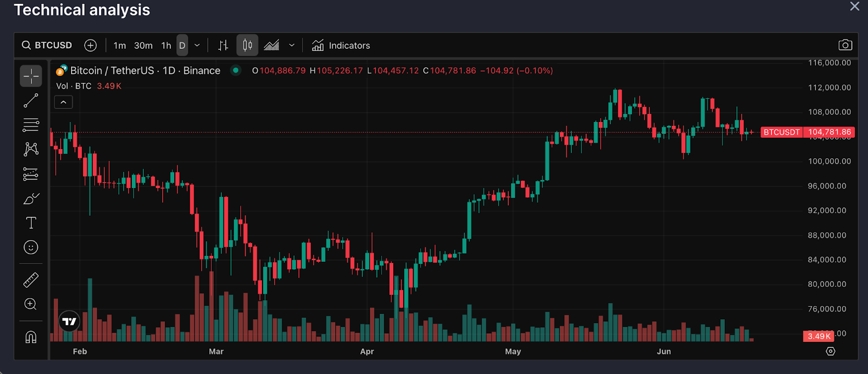Close the Technical analysis panel
This screenshot has width=868, height=374.
[854, 7]
